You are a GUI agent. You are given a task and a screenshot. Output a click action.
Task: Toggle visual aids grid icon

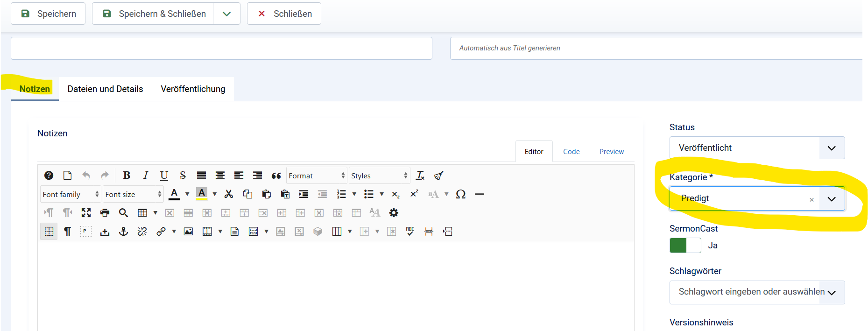coord(49,232)
